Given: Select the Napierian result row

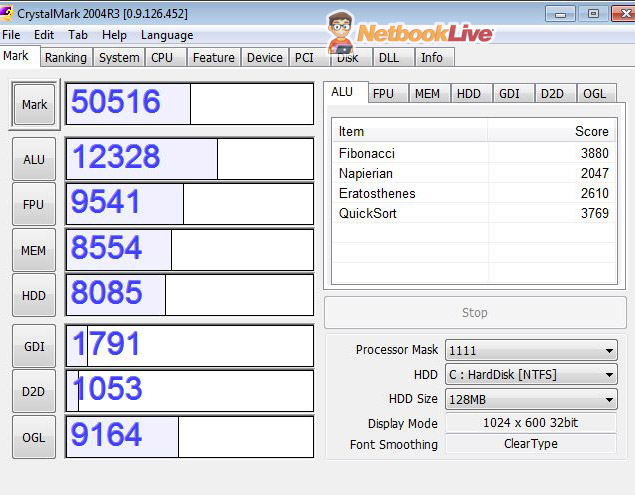Looking at the screenshot, I should (x=474, y=173).
